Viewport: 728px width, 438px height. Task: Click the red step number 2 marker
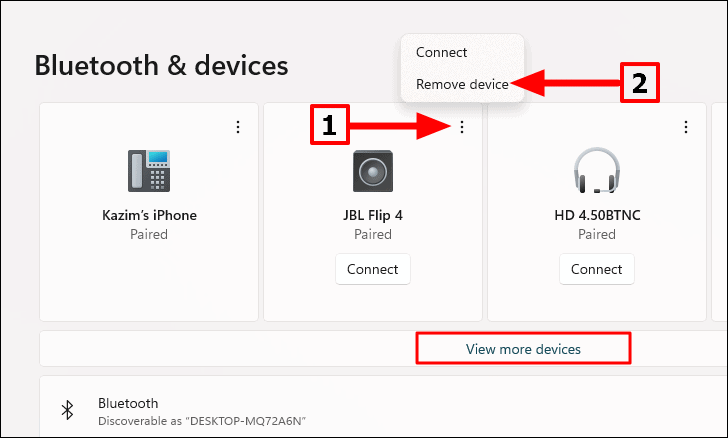[640, 83]
